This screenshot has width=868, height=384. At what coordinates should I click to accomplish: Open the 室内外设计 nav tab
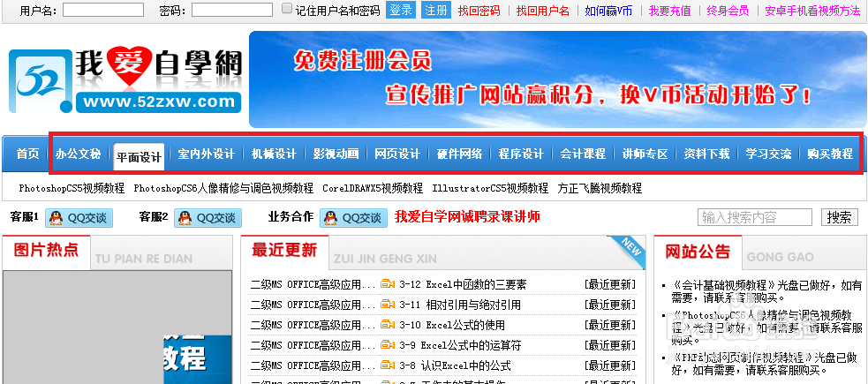tap(206, 154)
